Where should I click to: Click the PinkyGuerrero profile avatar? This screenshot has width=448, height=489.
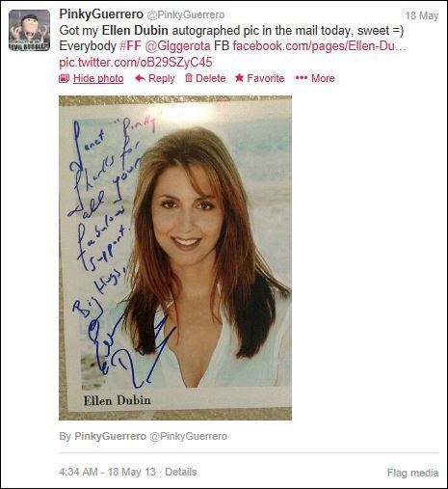coord(29,30)
